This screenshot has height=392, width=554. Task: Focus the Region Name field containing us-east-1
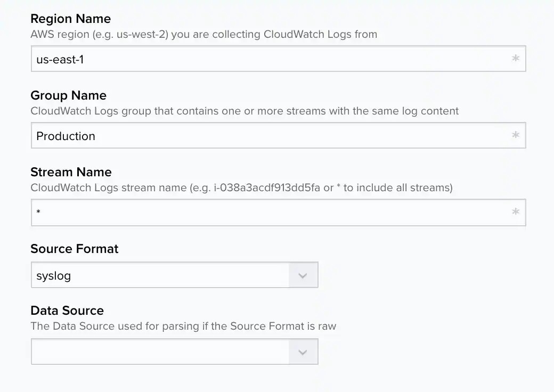(266, 59)
